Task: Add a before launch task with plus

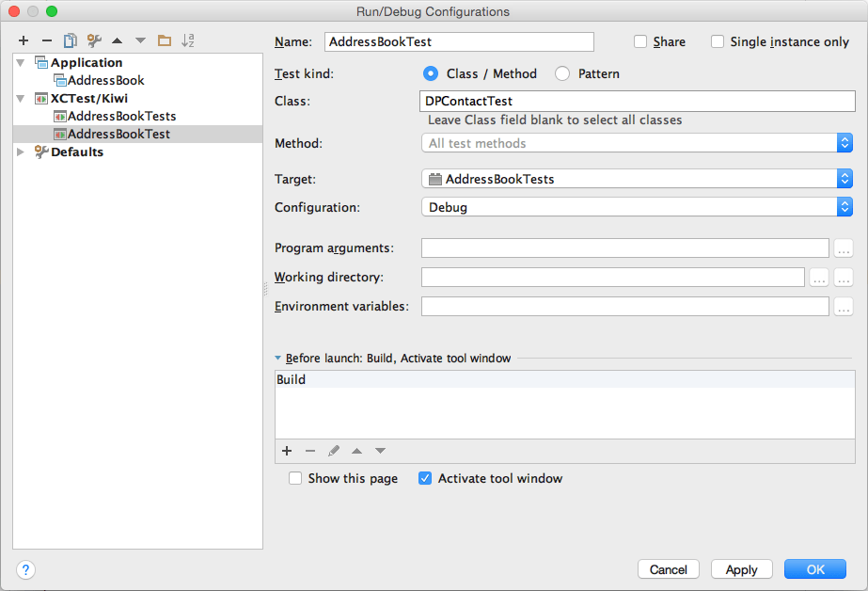Action: [287, 451]
